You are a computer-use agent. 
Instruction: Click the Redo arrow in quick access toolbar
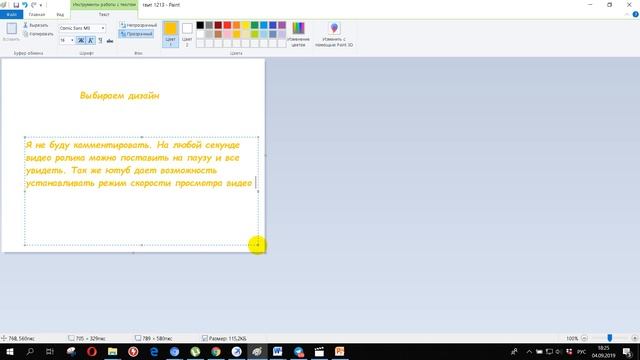[34, 5]
